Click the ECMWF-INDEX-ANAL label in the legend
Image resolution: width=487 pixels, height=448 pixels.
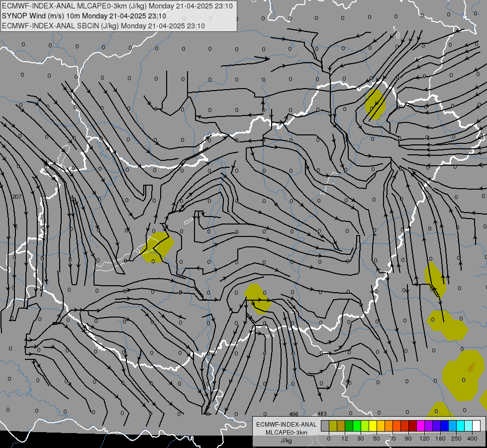click(x=287, y=425)
